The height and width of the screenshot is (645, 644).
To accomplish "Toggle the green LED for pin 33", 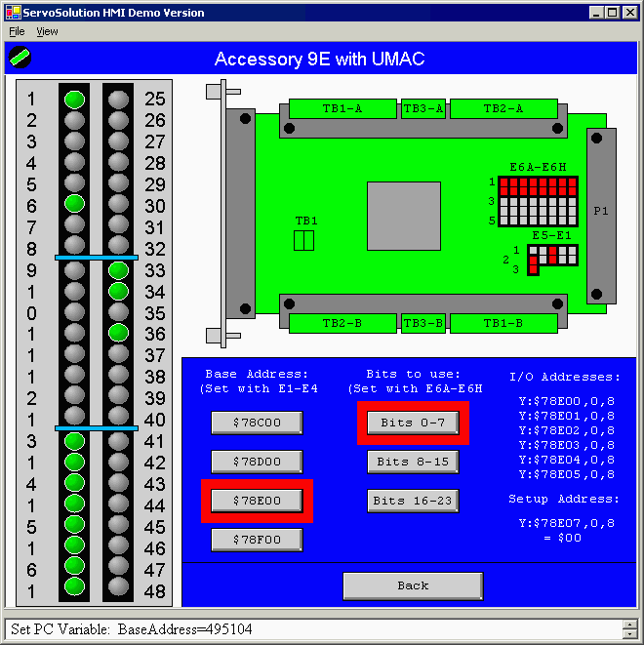I will (x=119, y=270).
